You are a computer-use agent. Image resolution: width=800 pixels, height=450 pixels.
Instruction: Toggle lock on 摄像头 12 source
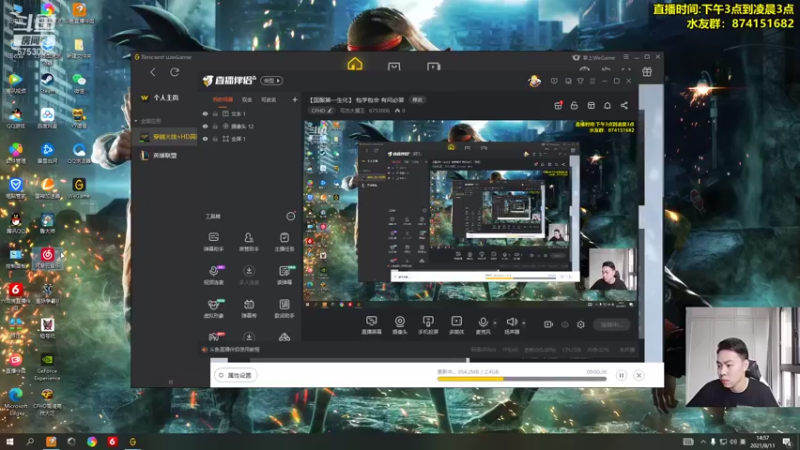tap(215, 126)
